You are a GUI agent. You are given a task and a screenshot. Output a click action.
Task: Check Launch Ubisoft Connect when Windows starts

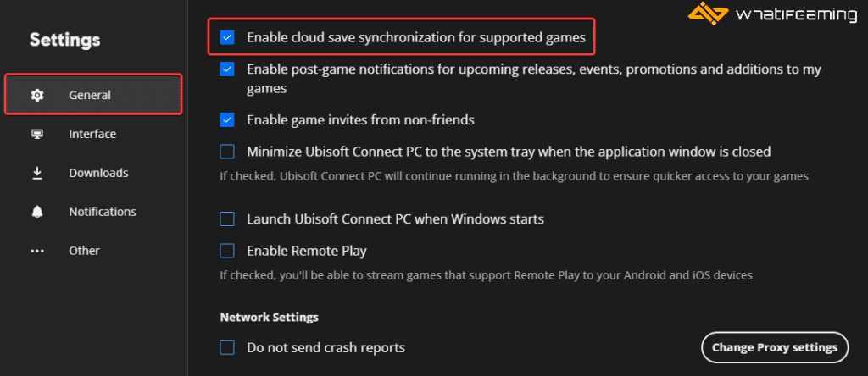[x=227, y=219]
